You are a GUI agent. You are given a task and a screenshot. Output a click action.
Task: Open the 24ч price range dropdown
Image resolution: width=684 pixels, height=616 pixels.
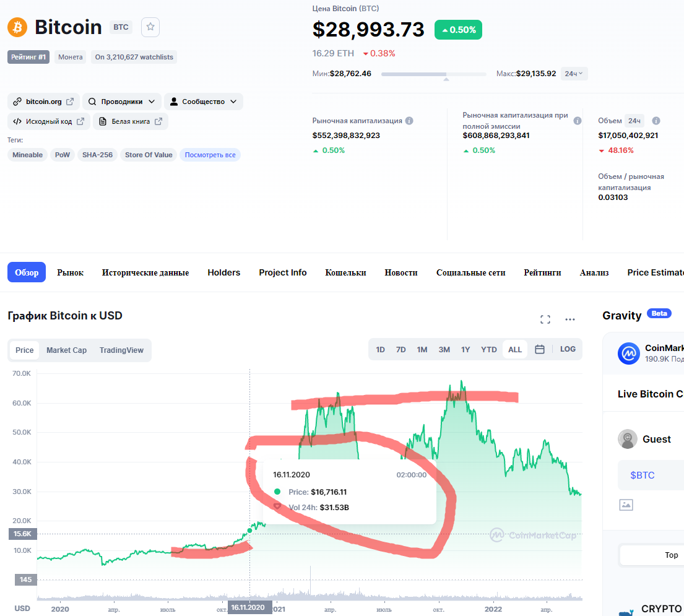[x=574, y=74]
